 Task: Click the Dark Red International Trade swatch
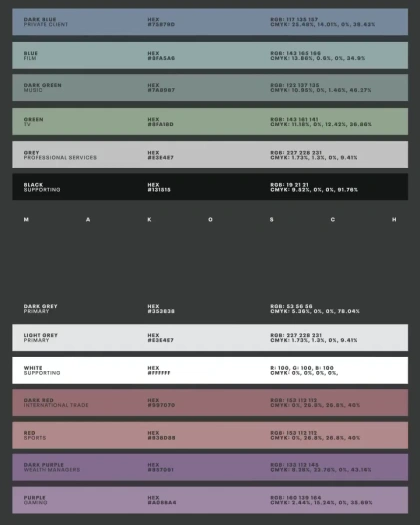point(210,402)
